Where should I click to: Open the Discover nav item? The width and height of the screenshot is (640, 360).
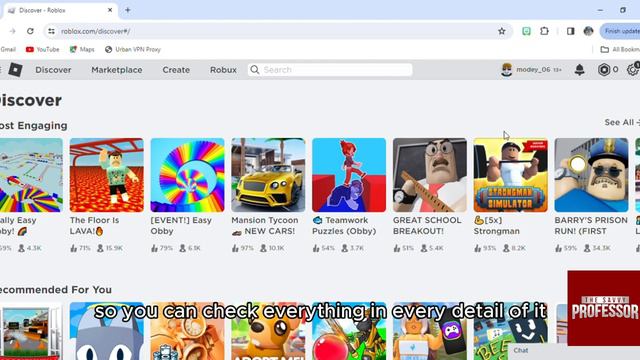pos(53,70)
